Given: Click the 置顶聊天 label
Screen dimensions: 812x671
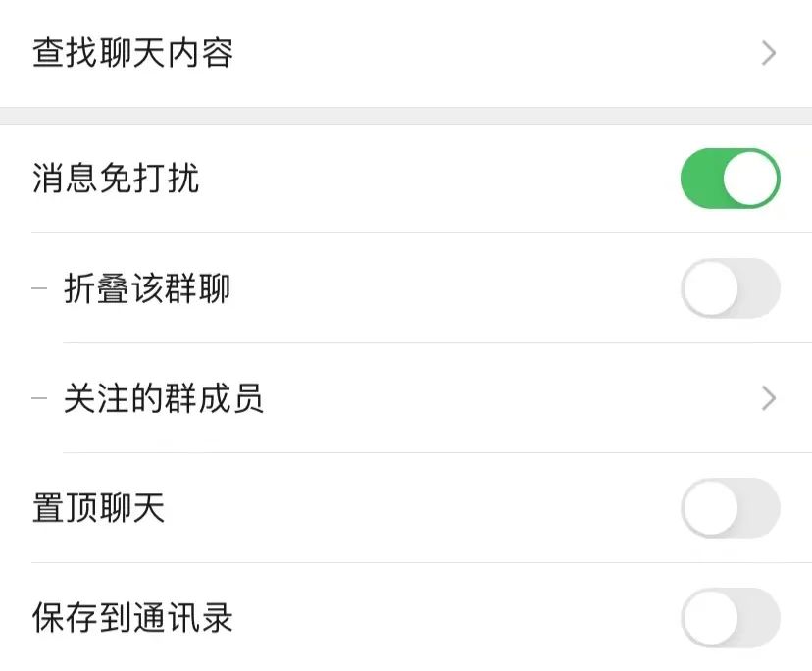Looking at the screenshot, I should pyautogui.click(x=99, y=509).
